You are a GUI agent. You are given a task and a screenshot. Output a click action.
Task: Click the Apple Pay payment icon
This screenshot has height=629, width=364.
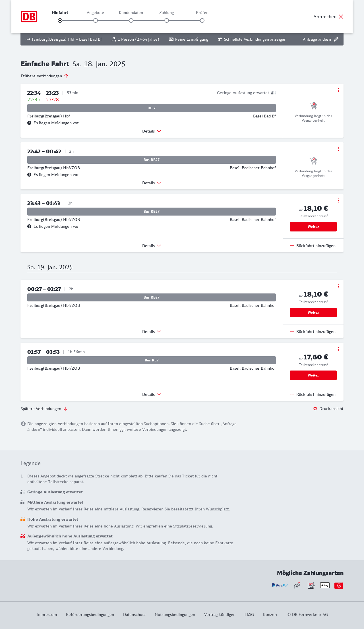325,585
